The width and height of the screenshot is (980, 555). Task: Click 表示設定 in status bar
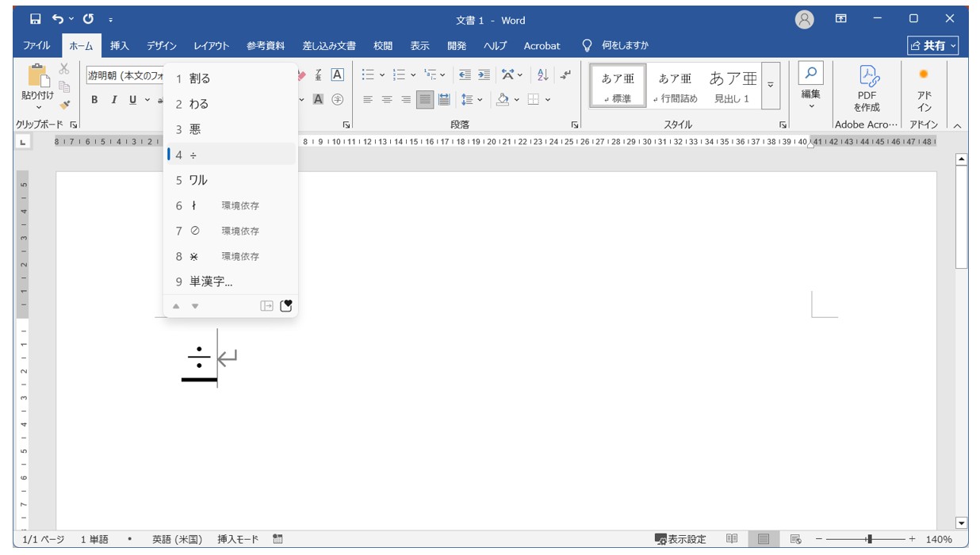tap(680, 539)
